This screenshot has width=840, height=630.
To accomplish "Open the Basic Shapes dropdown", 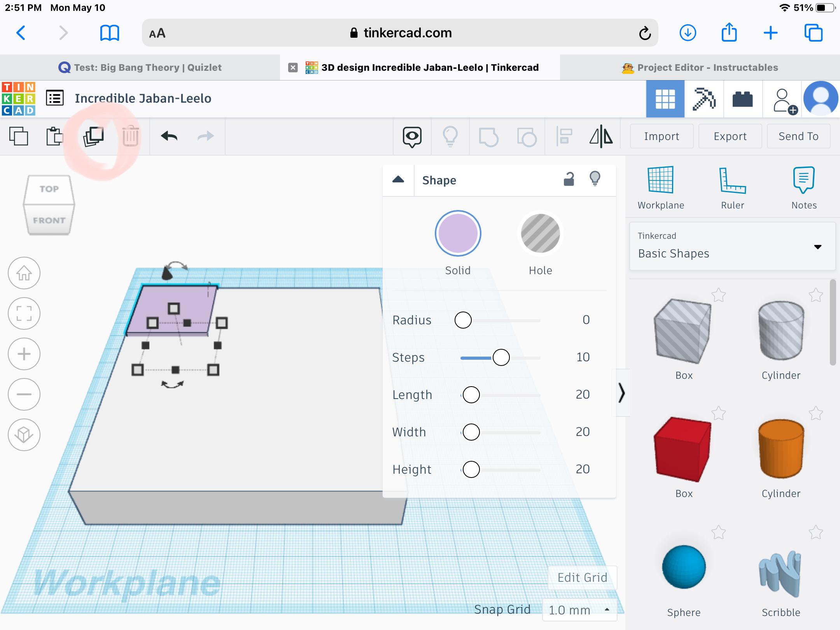I will pos(732,247).
